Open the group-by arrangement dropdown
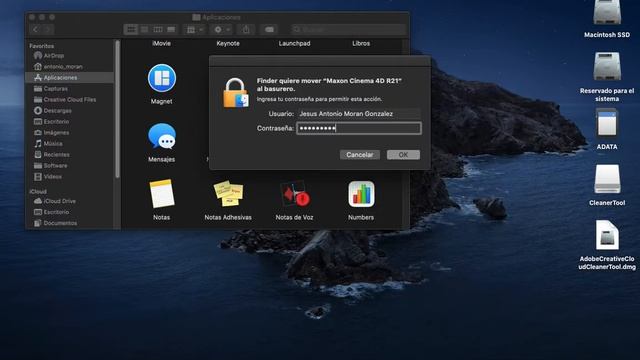Viewport: 640px width, 360px height. coord(194,29)
